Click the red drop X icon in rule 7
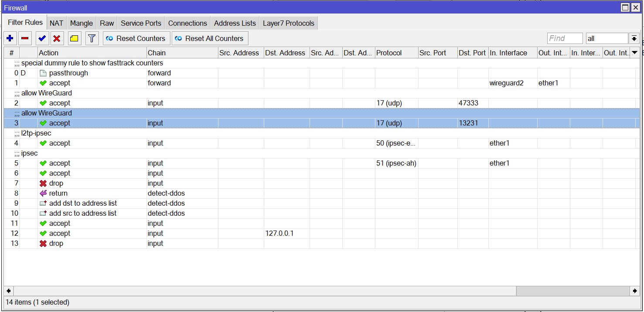Viewport: 644px width, 312px height. (43, 183)
